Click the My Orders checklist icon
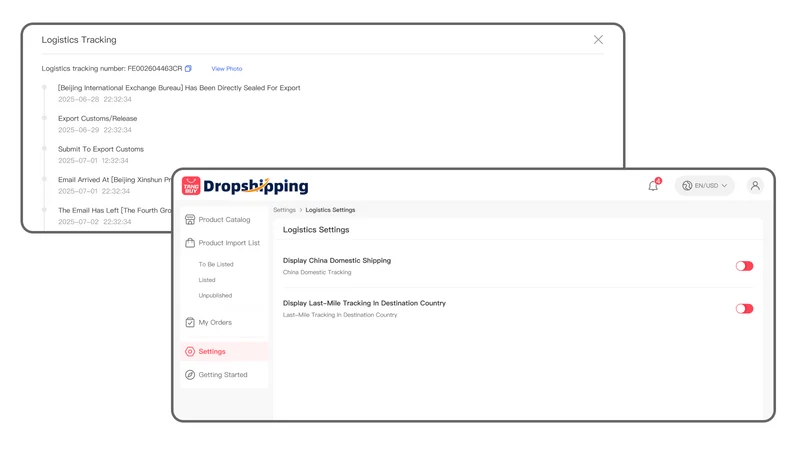The width and height of the screenshot is (800, 450). pyautogui.click(x=190, y=322)
